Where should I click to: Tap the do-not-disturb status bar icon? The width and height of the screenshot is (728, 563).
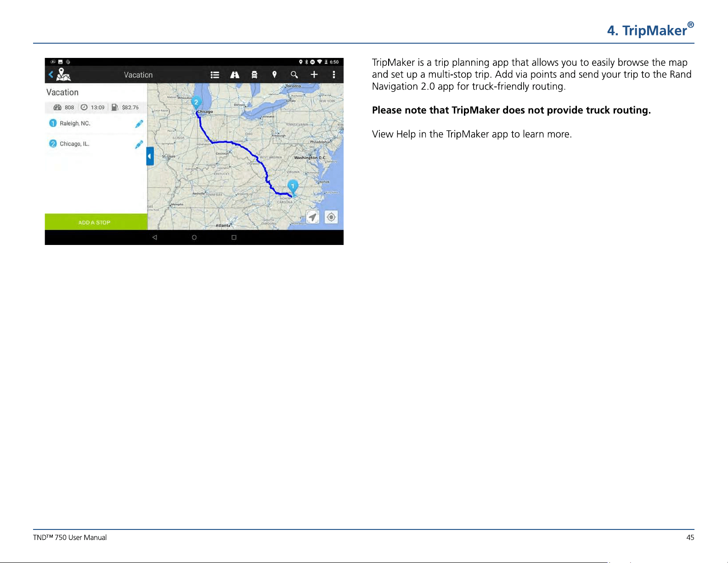(312, 62)
